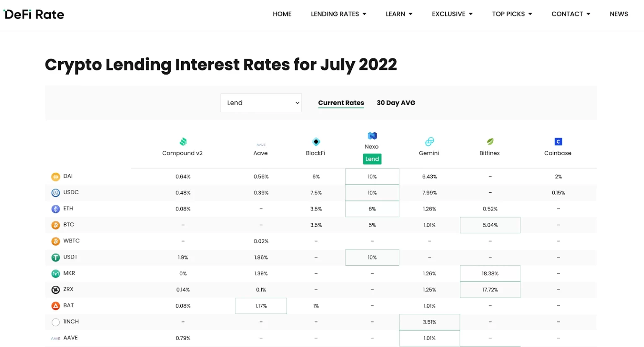
Task: Click the BAT token icon
Action: 56,306
